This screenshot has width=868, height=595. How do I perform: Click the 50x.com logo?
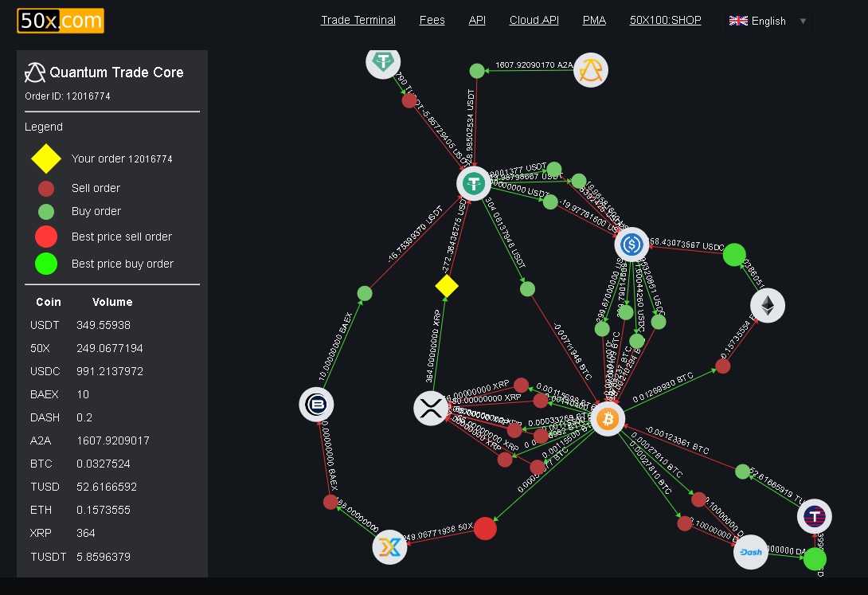pos(61,22)
